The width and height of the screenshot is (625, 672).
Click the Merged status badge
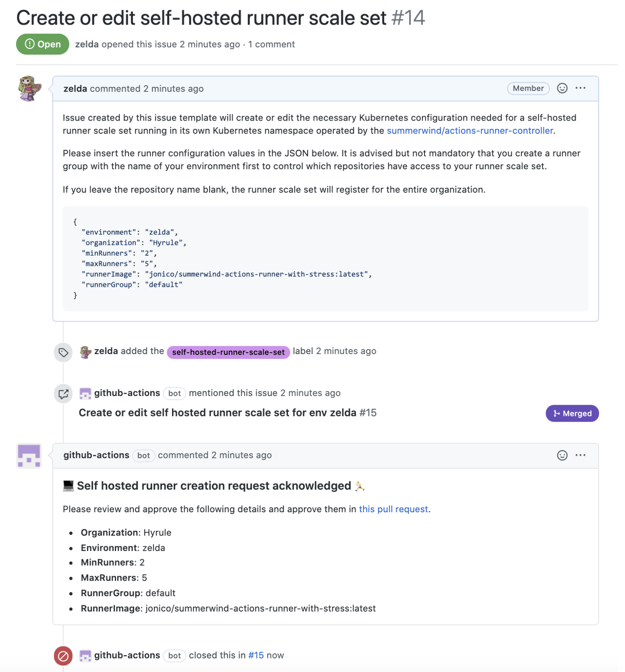572,413
